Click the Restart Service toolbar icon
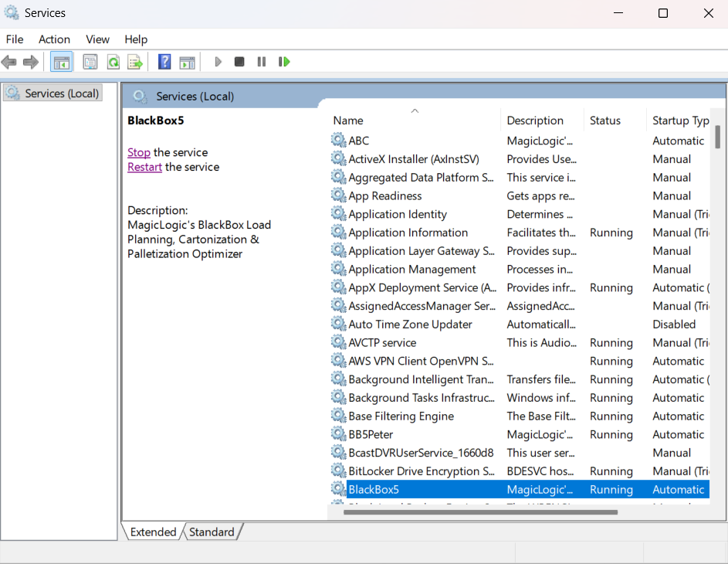728x564 pixels. tap(283, 62)
